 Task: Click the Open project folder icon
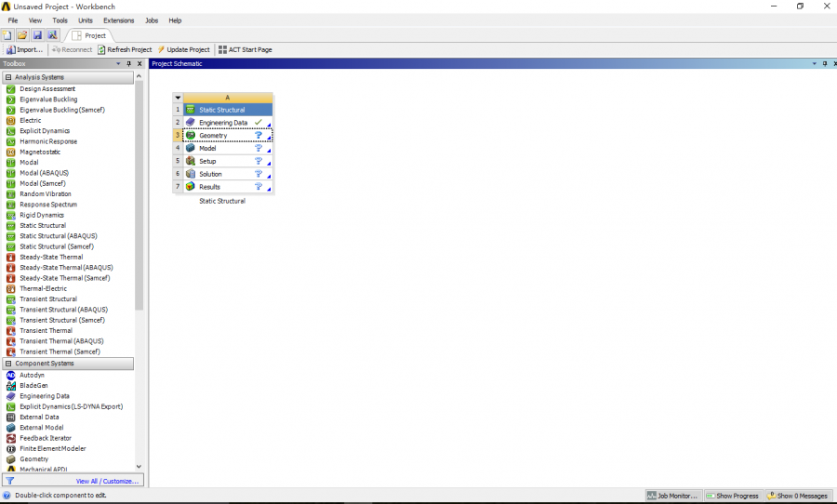(x=22, y=35)
